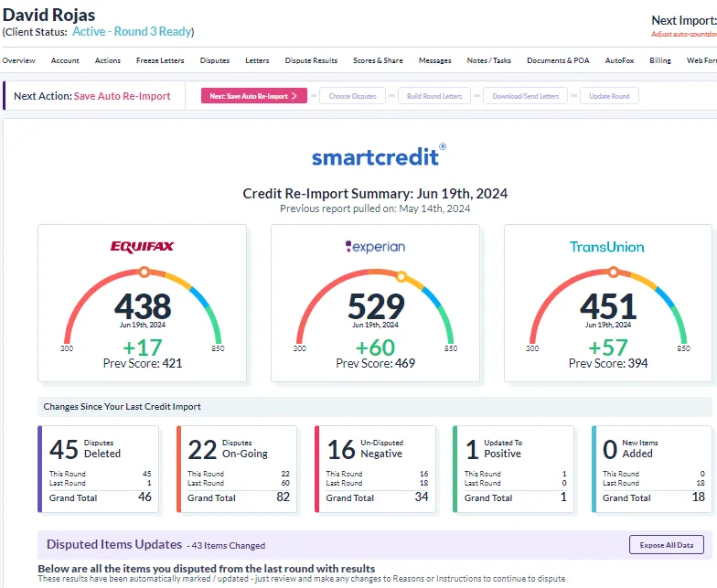Click the +17 Equifax change value
This screenshot has width=717, height=588.
tap(143, 347)
